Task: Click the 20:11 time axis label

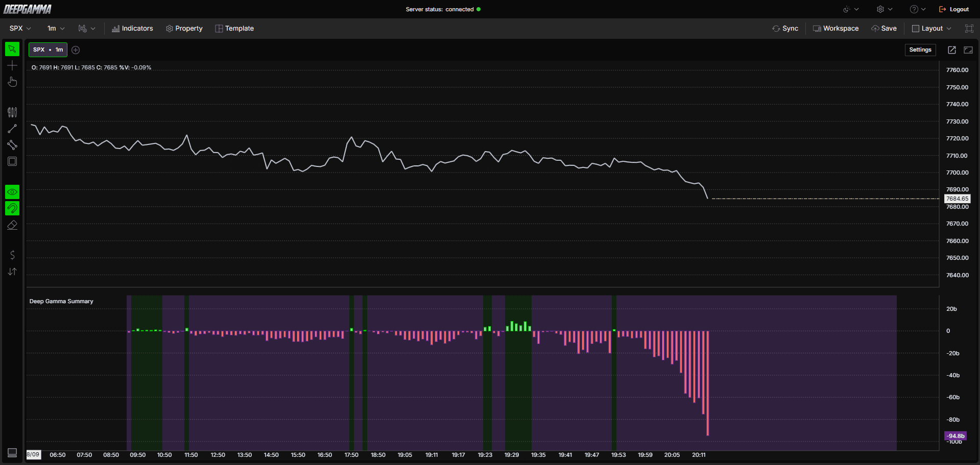Action: click(x=699, y=455)
